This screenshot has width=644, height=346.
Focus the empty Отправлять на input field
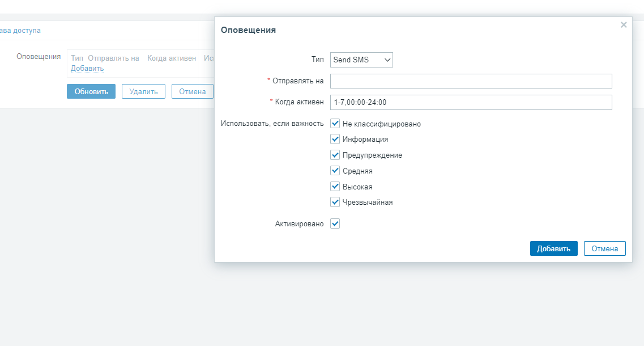click(471, 81)
